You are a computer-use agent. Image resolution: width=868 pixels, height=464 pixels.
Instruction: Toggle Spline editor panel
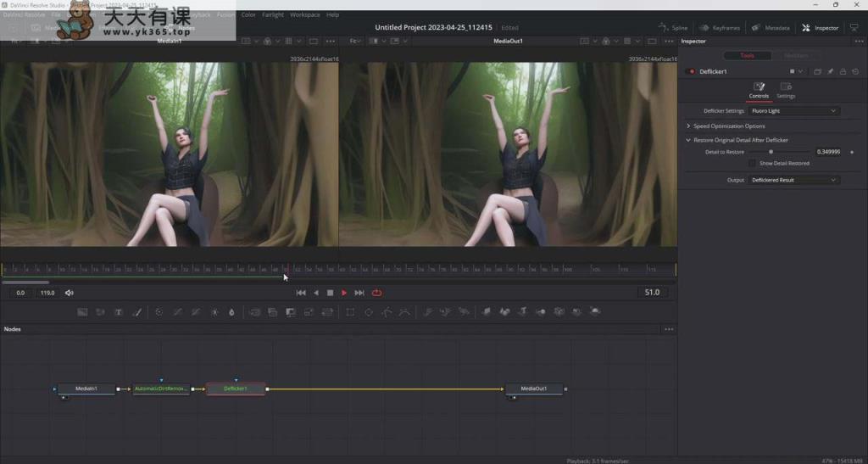tap(673, 28)
